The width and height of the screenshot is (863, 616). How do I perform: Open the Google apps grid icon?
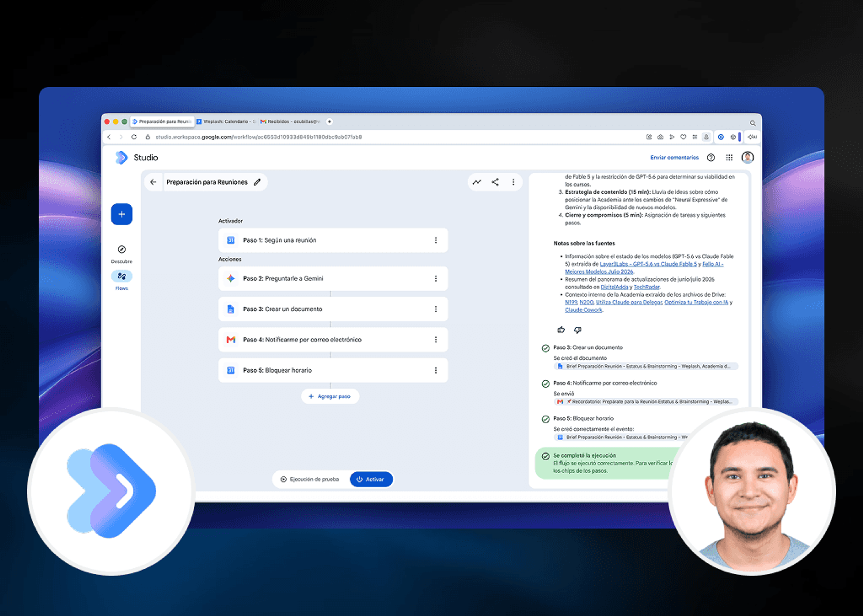click(729, 157)
